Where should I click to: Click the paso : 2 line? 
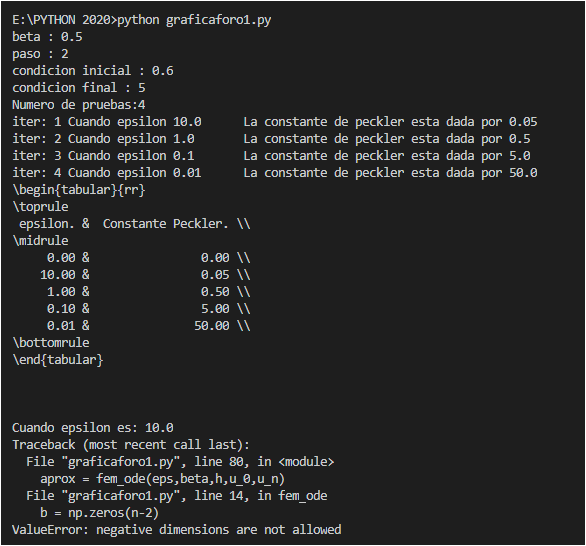point(40,54)
